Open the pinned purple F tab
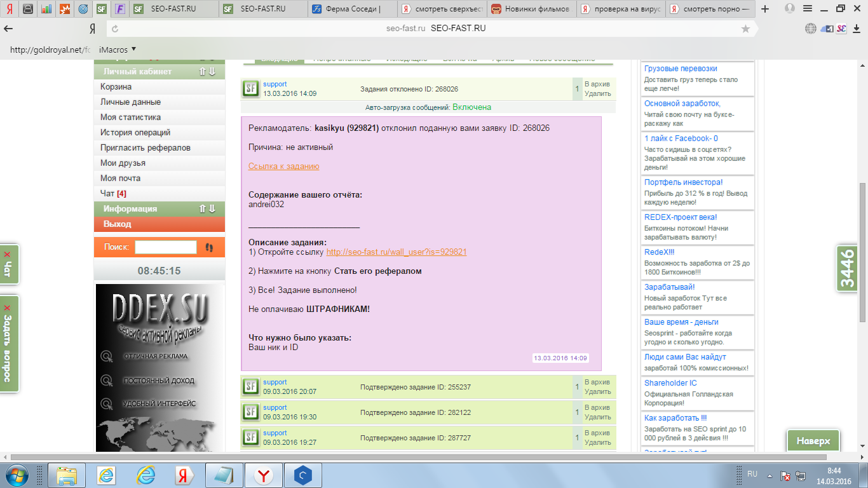 click(120, 9)
